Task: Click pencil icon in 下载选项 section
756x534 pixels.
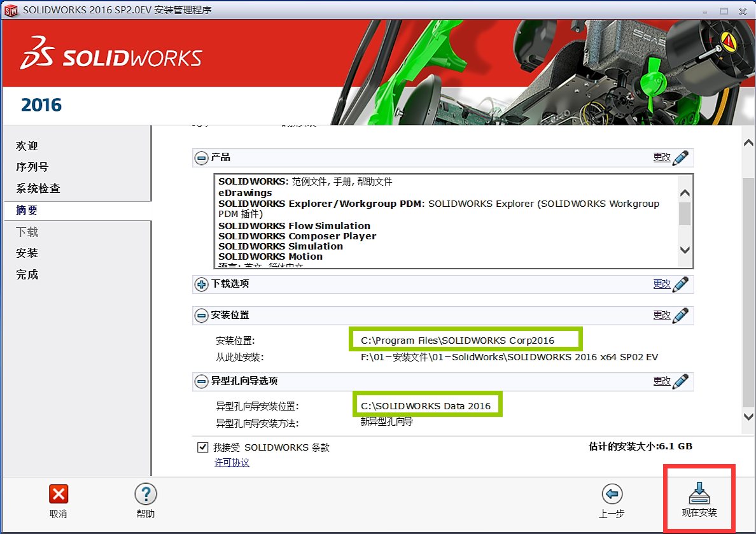Action: [x=680, y=284]
